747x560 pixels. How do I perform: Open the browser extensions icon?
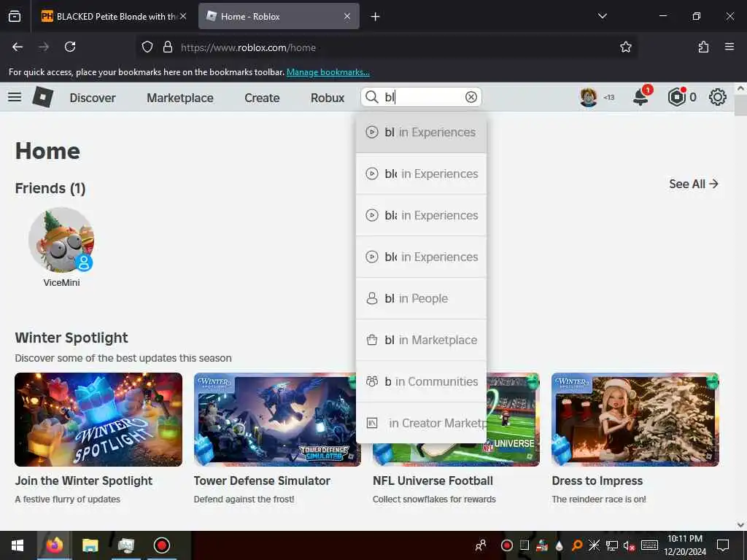pyautogui.click(x=703, y=47)
